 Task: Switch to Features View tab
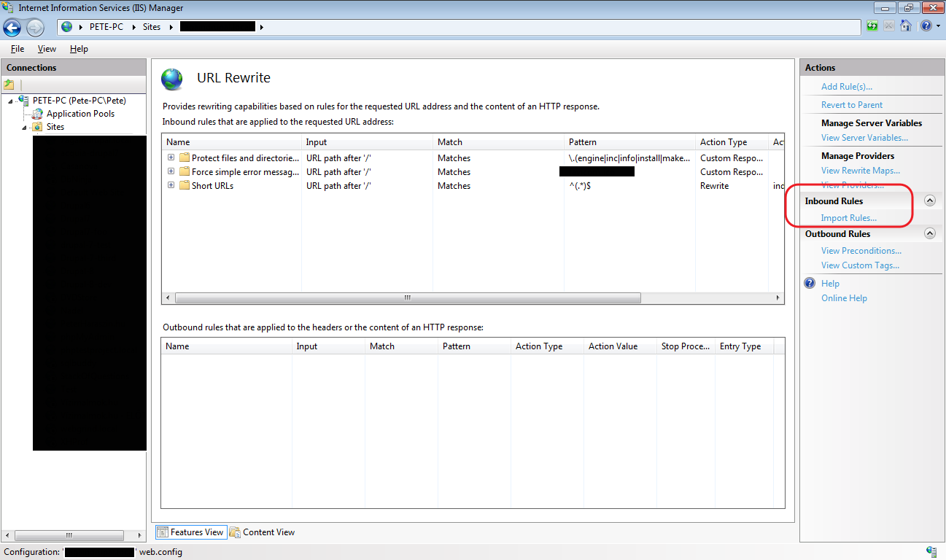click(x=190, y=532)
